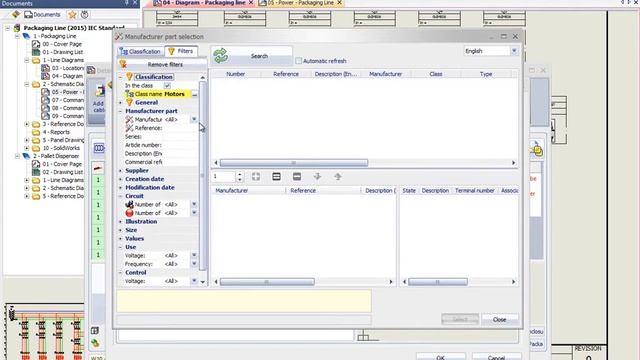This screenshot has height=360, width=640.
Task: Click the expand-all icon beside the quantity field
Action: click(x=256, y=176)
